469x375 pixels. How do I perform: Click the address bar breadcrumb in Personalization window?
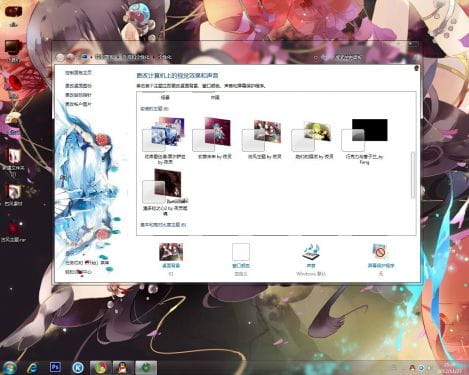click(x=195, y=57)
